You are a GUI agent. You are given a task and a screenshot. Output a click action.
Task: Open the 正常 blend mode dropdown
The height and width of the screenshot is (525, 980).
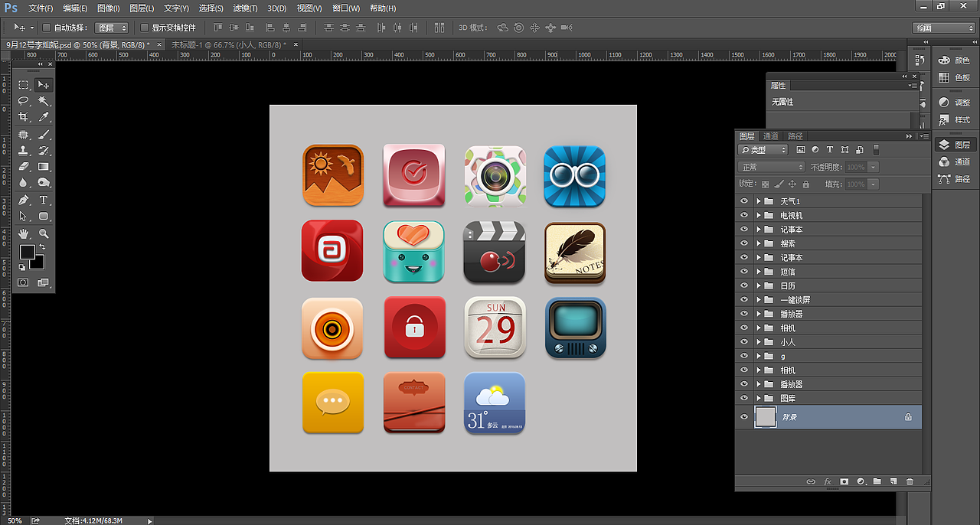click(771, 167)
